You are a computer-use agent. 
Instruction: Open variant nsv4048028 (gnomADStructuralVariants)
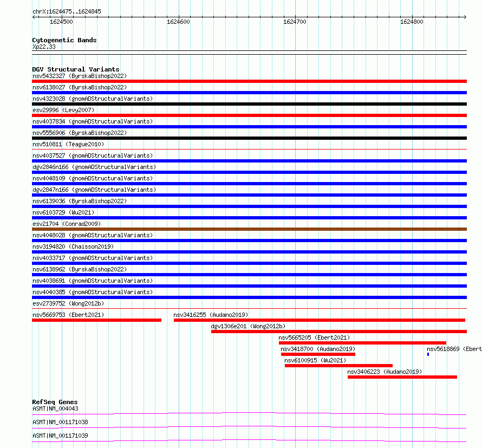click(x=93, y=235)
